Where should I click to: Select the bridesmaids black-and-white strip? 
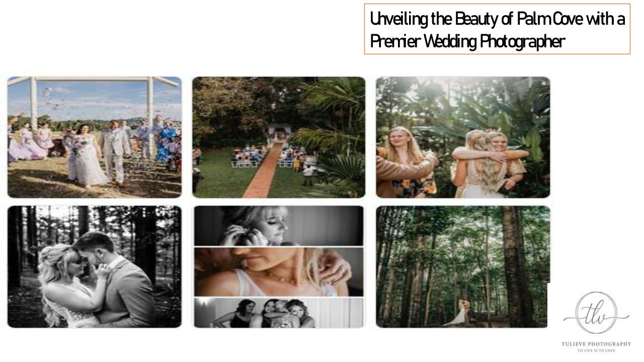click(x=279, y=313)
